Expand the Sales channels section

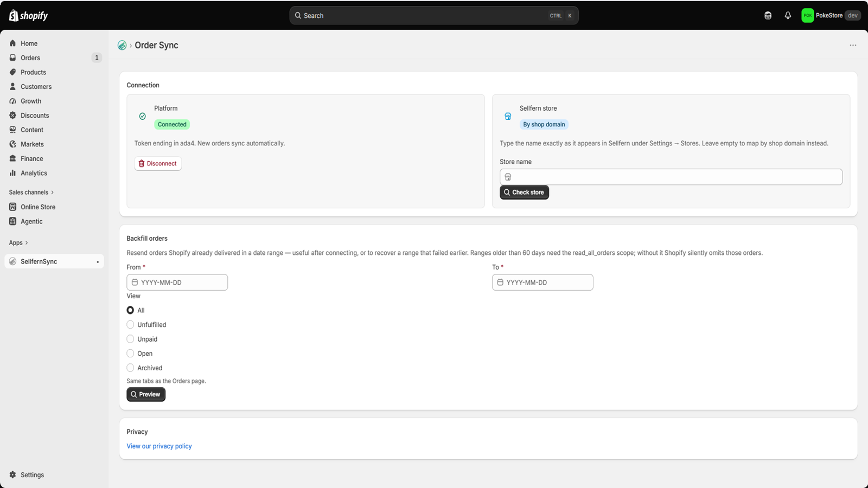click(x=31, y=192)
